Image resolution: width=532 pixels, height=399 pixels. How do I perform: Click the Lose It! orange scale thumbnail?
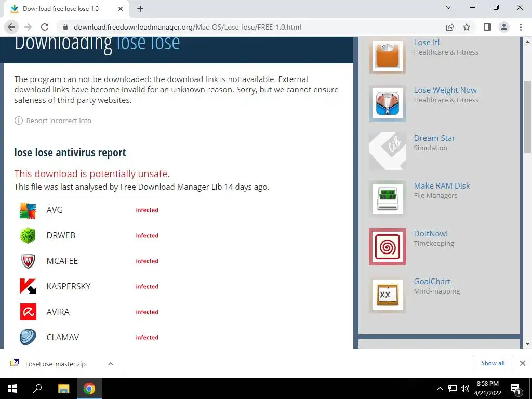pyautogui.click(x=388, y=56)
